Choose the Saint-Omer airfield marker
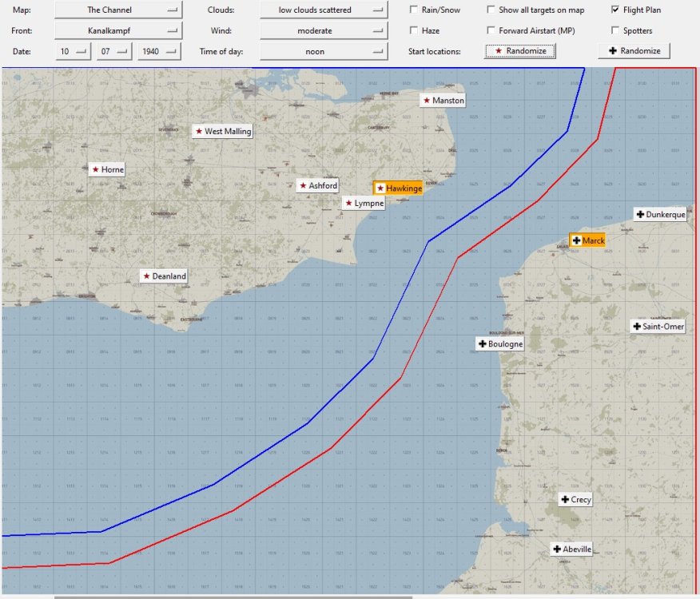The image size is (700, 599). 658,326
